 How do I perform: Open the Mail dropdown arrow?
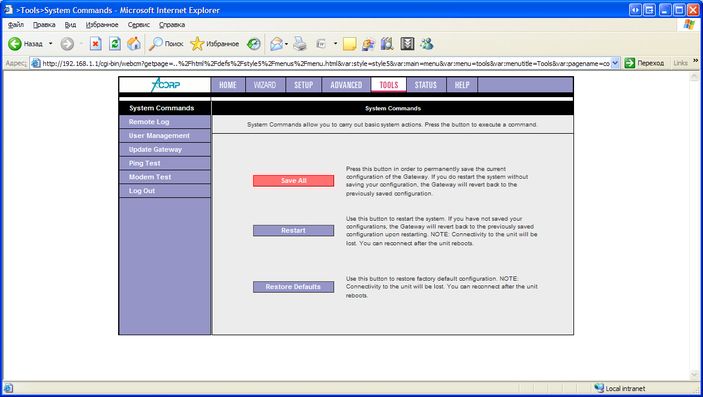pos(286,44)
